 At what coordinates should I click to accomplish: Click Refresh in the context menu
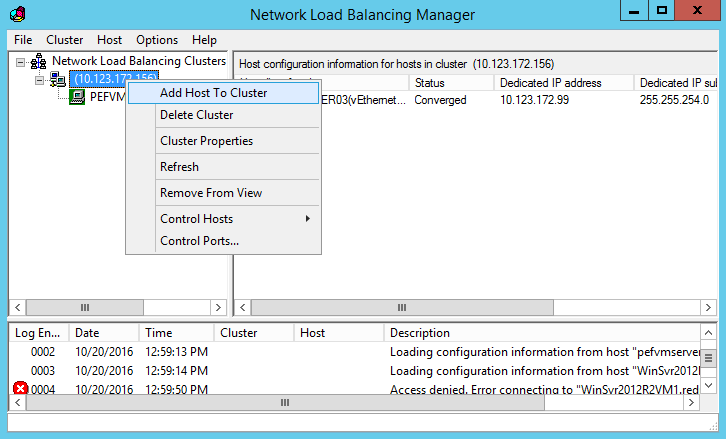[179, 167]
